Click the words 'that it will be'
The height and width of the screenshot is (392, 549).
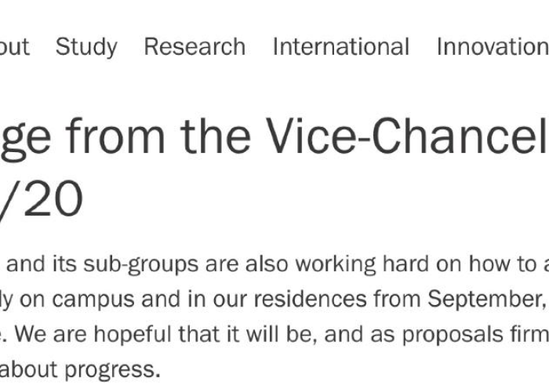click(x=248, y=335)
